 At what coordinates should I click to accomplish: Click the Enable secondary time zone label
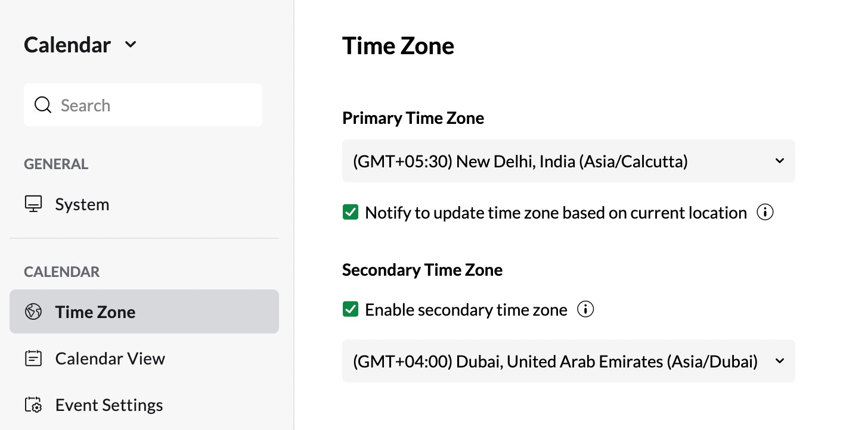[466, 310]
